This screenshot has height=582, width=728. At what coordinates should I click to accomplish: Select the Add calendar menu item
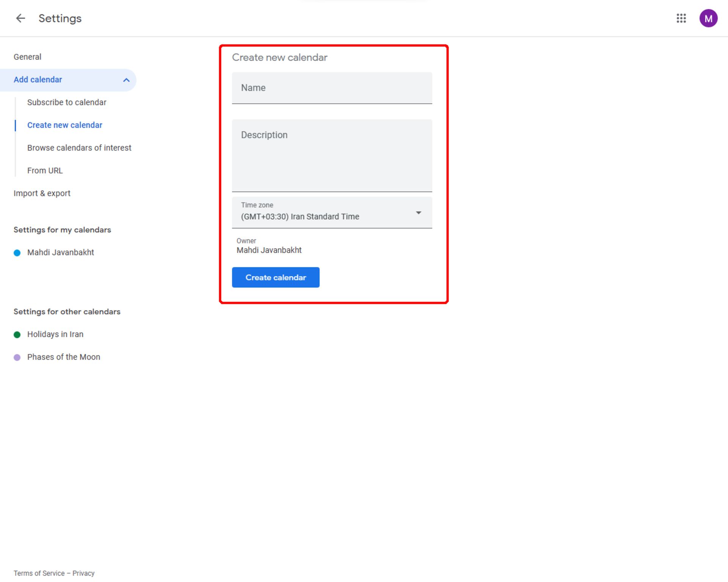coord(68,80)
